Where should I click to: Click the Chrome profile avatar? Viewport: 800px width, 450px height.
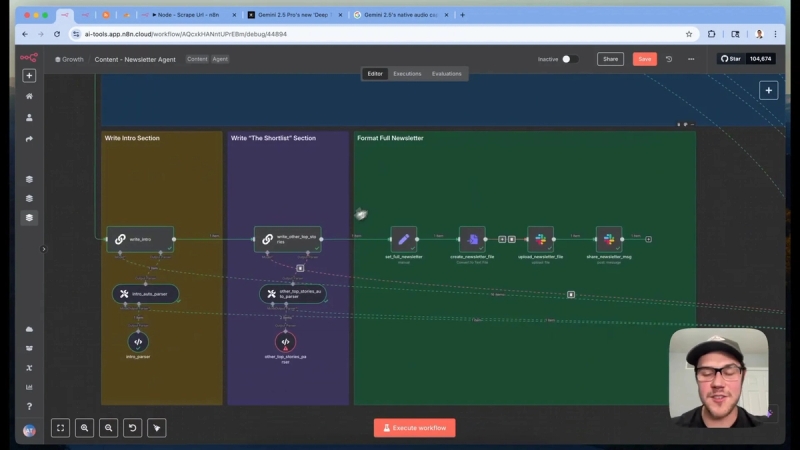[x=759, y=34]
